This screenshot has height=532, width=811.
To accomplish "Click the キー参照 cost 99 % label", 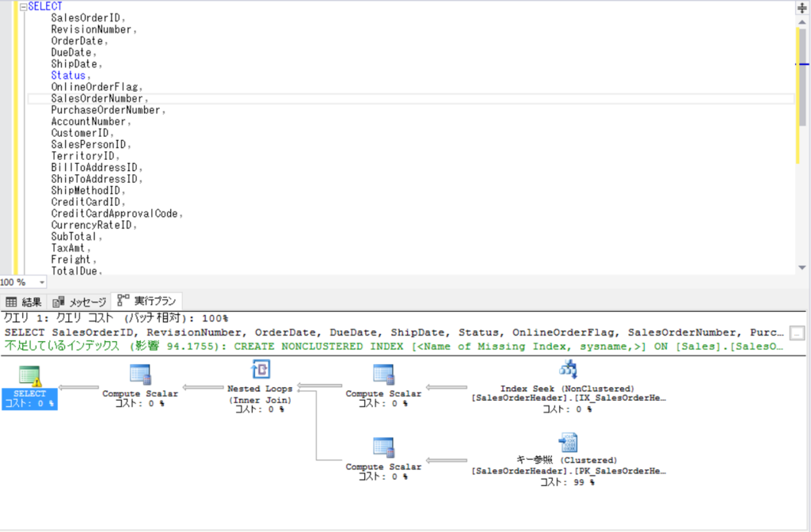I will [x=567, y=482].
